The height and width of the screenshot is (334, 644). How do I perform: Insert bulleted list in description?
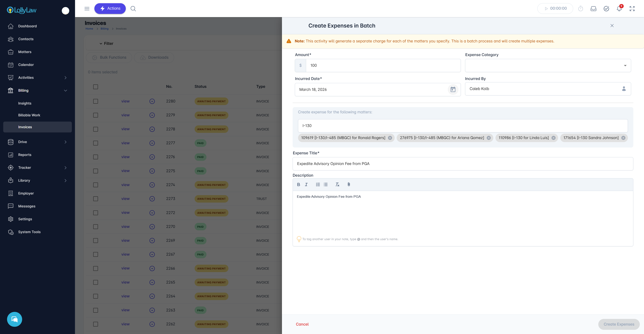[x=325, y=184]
